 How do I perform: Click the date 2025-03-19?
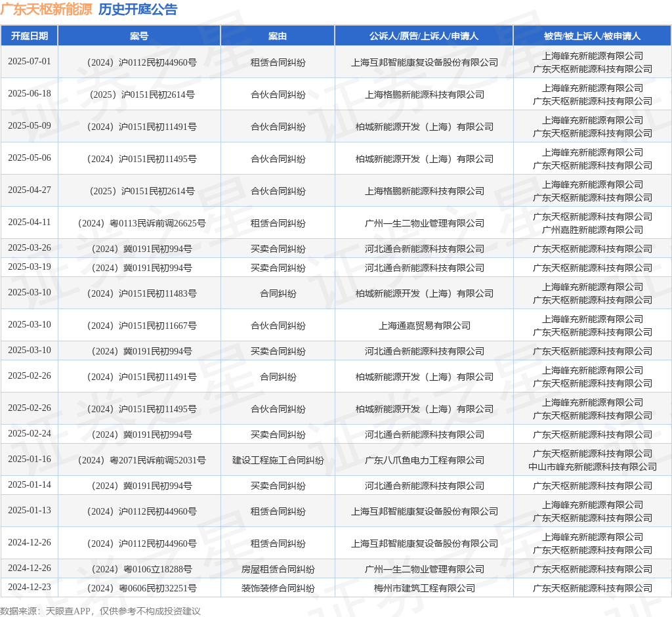click(x=29, y=266)
